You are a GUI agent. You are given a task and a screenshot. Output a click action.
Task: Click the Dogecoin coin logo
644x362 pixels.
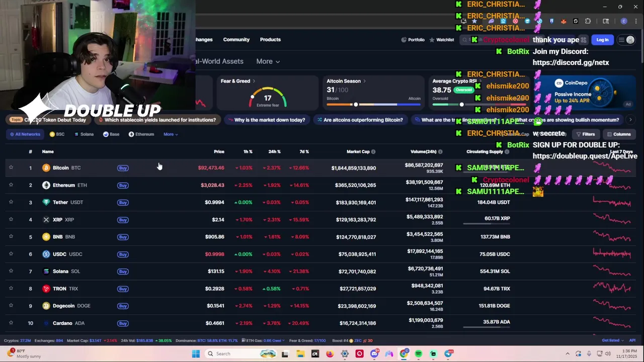[x=46, y=306]
